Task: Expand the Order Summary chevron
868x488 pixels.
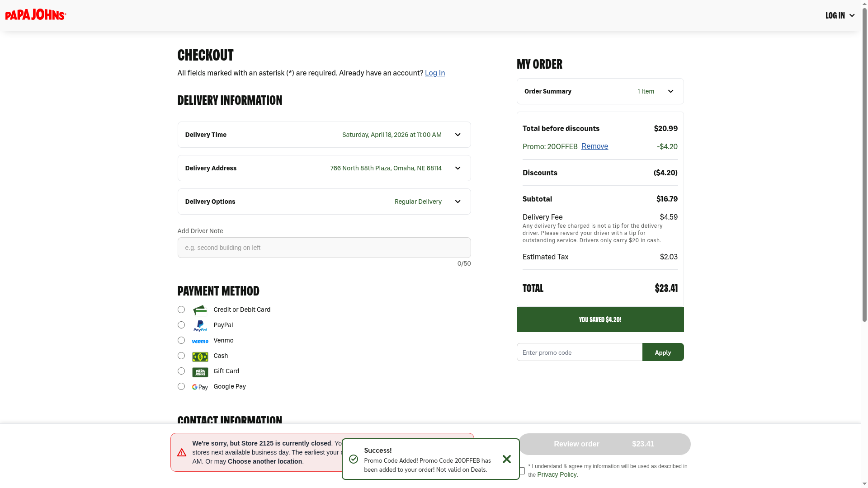Action: 671,91
